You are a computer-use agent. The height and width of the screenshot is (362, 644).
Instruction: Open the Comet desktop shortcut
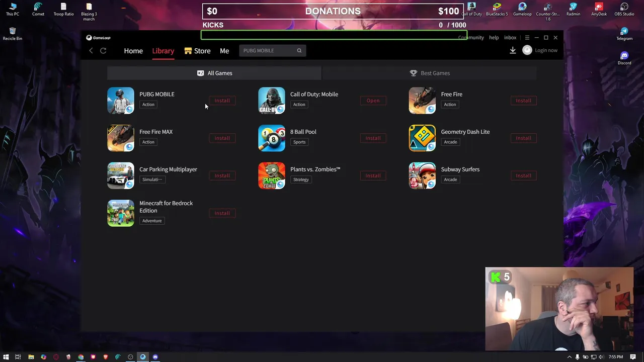pos(38,9)
